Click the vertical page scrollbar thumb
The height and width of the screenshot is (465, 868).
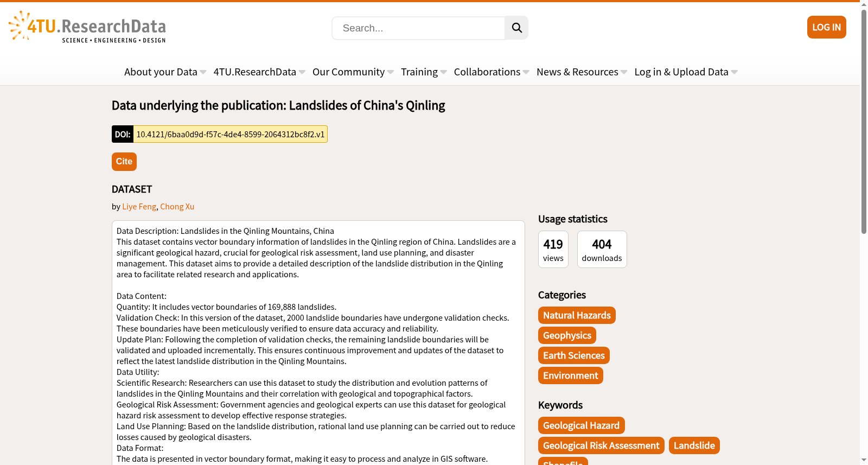click(x=864, y=122)
